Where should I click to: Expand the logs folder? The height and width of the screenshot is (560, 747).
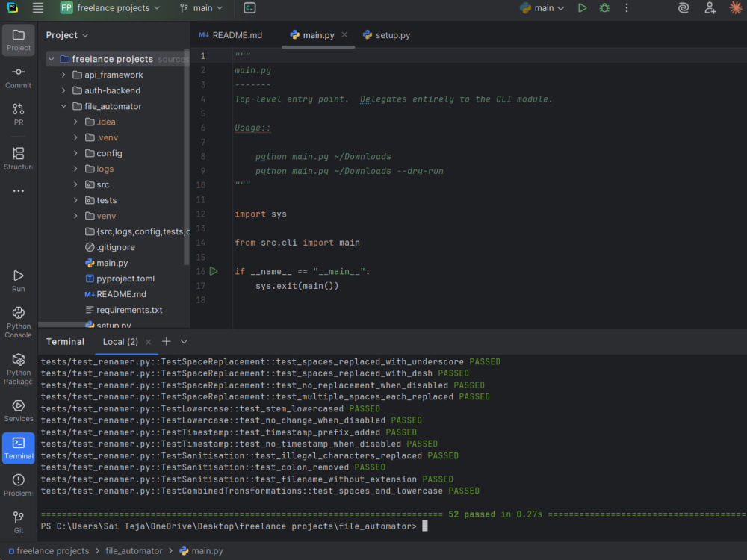[x=75, y=169]
